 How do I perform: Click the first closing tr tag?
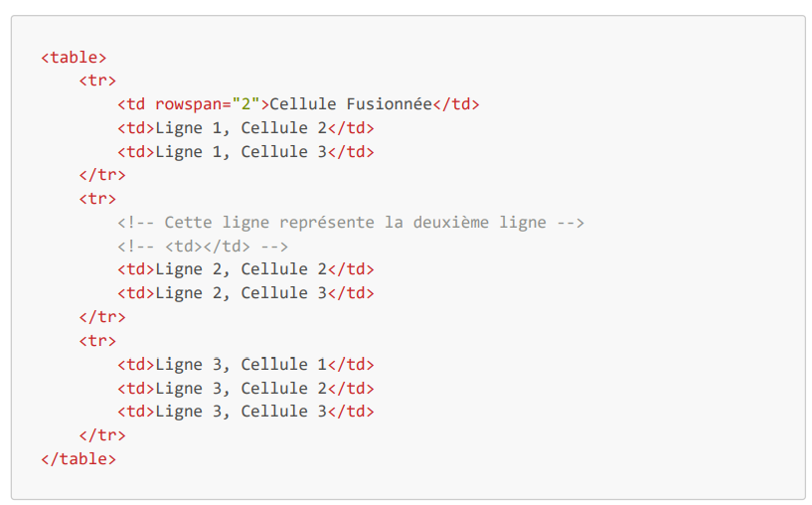point(102,176)
